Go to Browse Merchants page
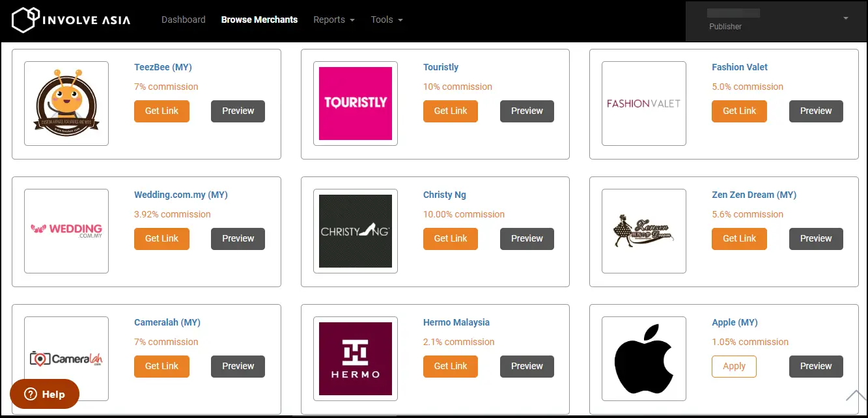 (x=259, y=20)
